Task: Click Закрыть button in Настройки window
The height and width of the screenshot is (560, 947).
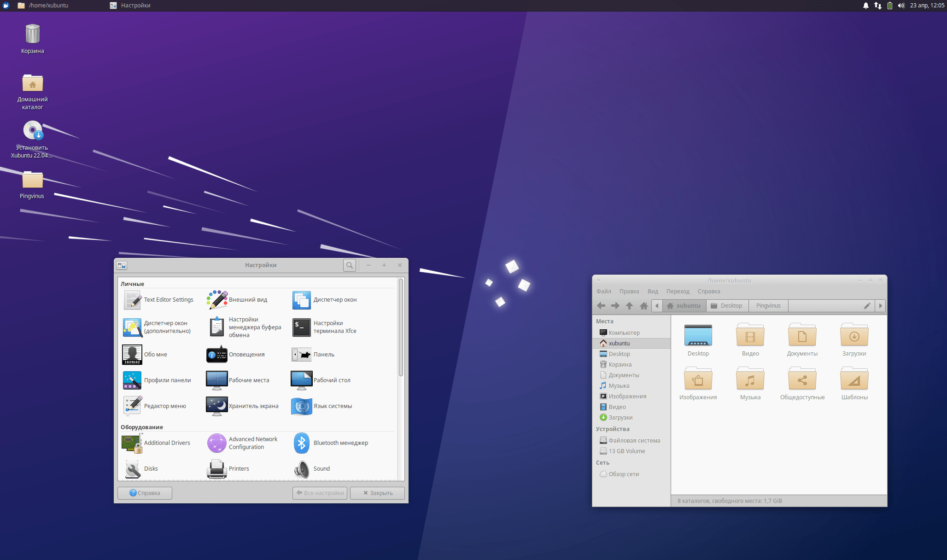Action: [377, 493]
